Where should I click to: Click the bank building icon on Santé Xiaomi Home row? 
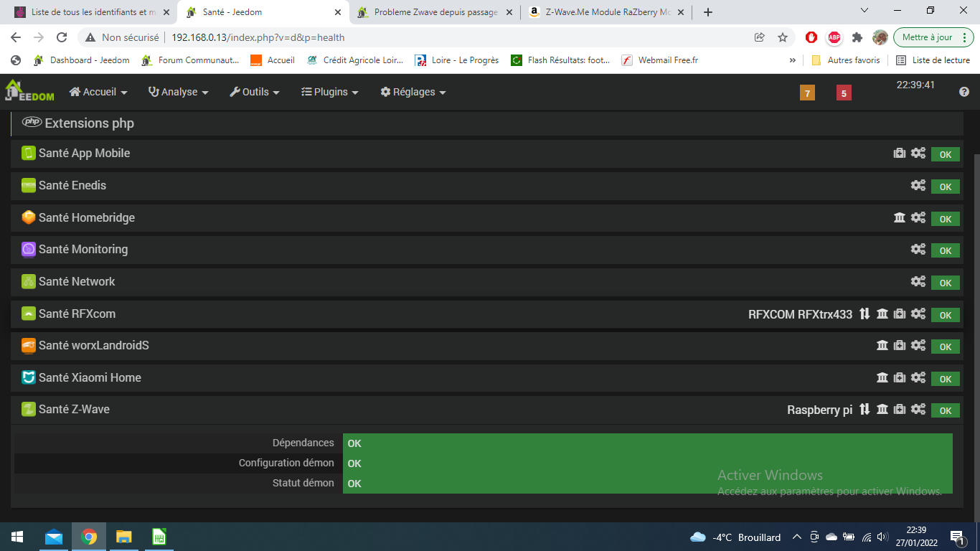[882, 377]
